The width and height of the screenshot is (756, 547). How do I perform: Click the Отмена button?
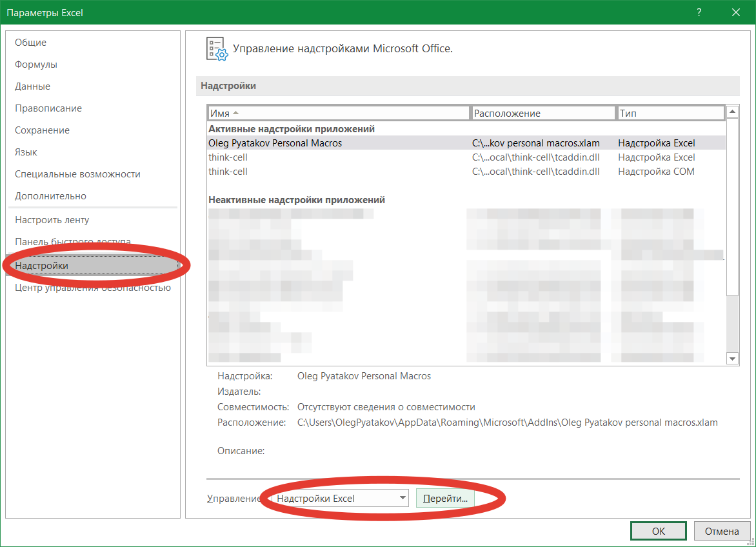click(722, 531)
